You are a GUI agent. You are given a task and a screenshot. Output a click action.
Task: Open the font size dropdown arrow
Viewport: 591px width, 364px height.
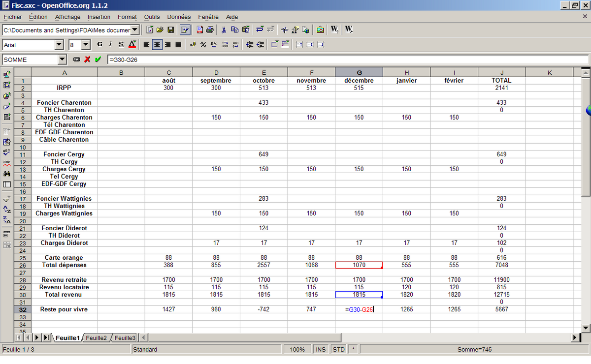tap(86, 45)
